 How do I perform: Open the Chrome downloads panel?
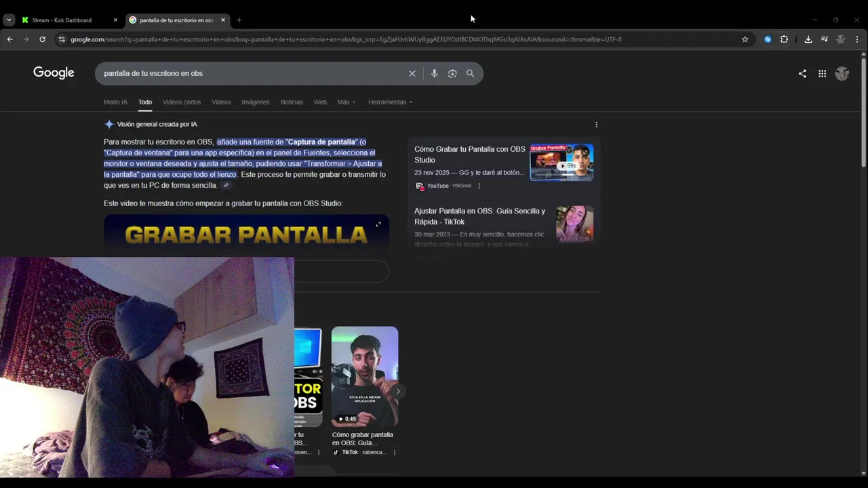pos(808,39)
